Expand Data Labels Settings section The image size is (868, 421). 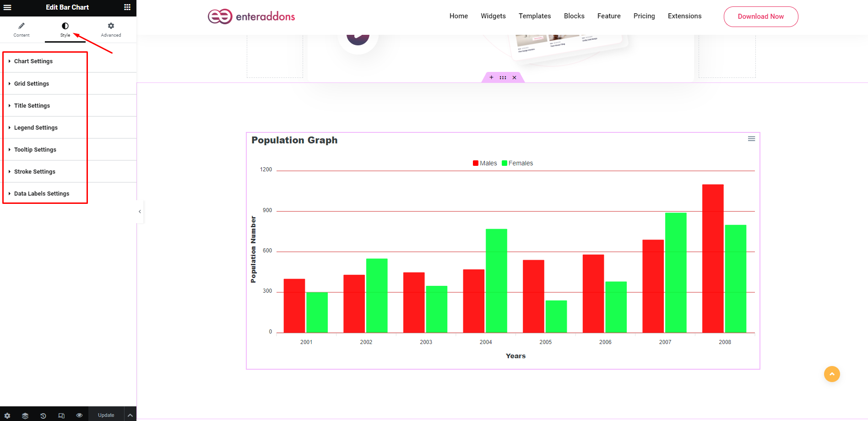(x=42, y=194)
